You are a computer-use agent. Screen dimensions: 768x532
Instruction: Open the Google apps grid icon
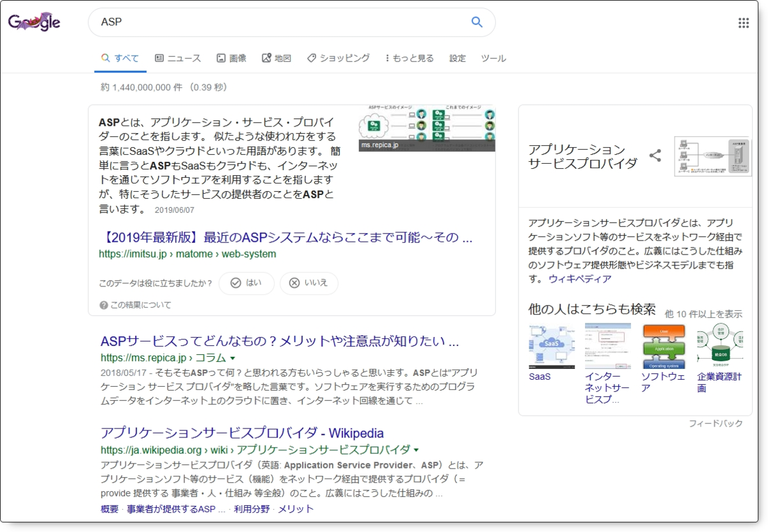coord(744,22)
